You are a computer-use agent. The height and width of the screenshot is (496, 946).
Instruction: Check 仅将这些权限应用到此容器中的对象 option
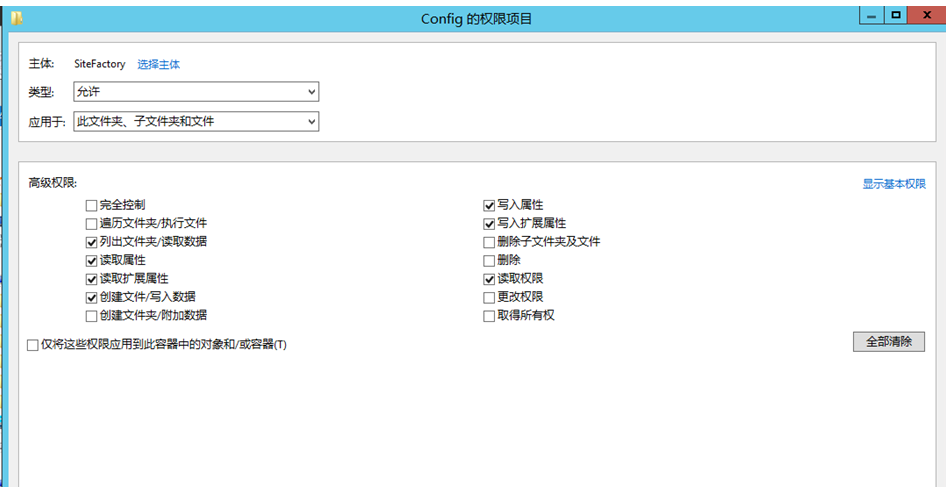coord(33,345)
